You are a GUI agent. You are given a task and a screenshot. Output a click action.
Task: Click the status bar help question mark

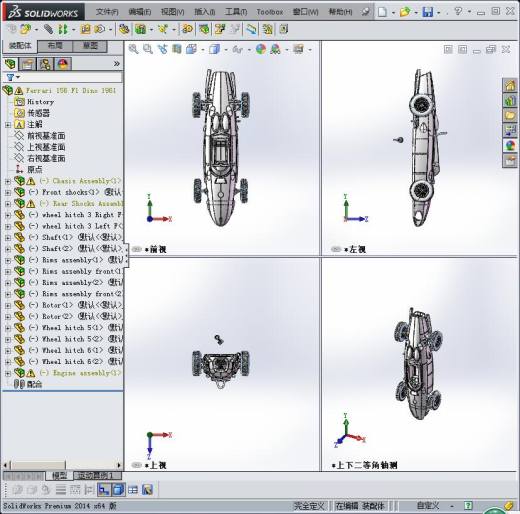pos(468,506)
